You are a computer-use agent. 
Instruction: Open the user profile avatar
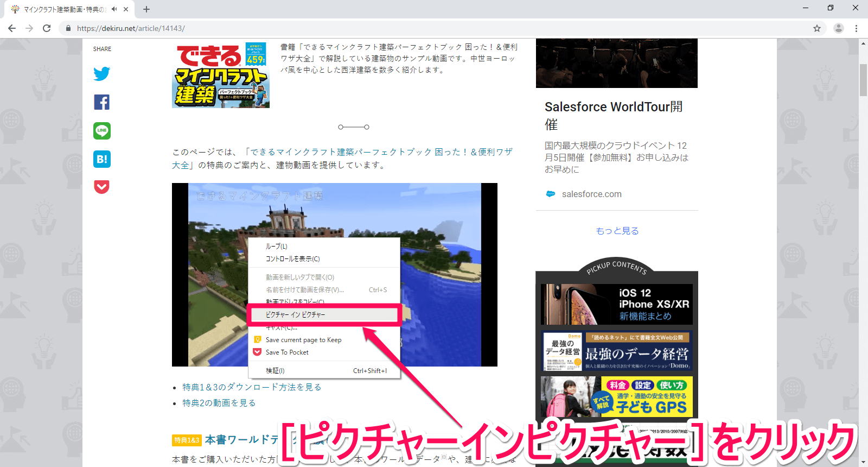838,28
